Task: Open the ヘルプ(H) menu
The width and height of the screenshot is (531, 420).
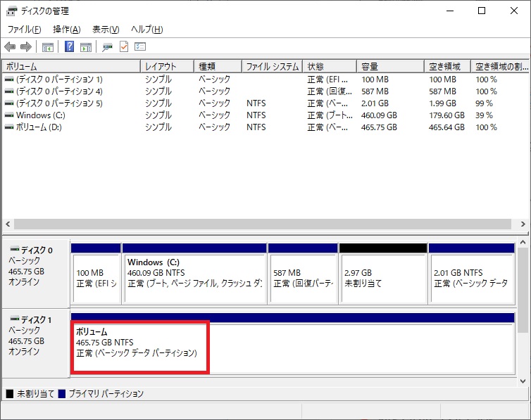Action: coord(147,30)
